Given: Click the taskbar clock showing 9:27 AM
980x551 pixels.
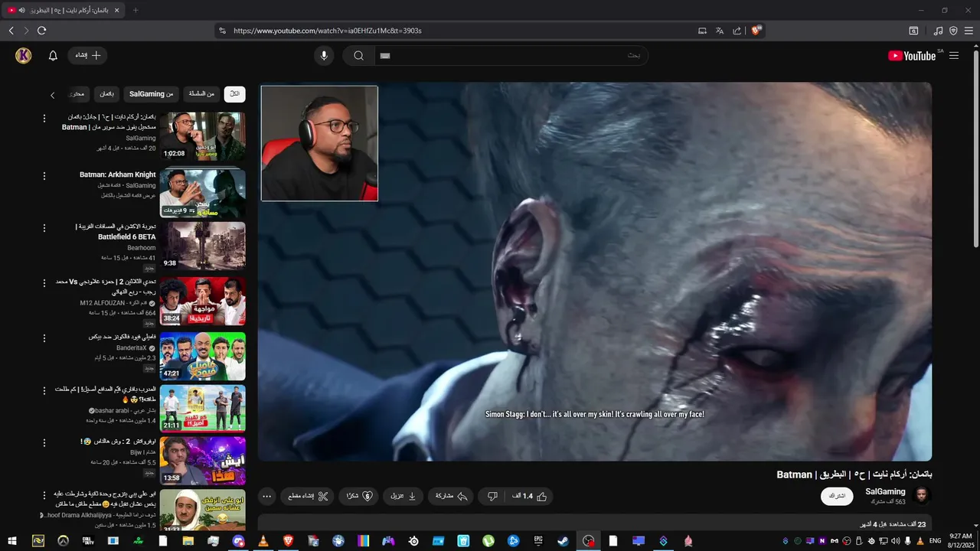Looking at the screenshot, I should pyautogui.click(x=960, y=540).
